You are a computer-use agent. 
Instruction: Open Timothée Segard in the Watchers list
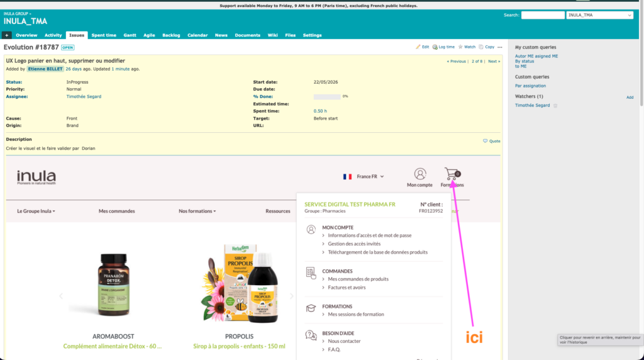pos(532,106)
